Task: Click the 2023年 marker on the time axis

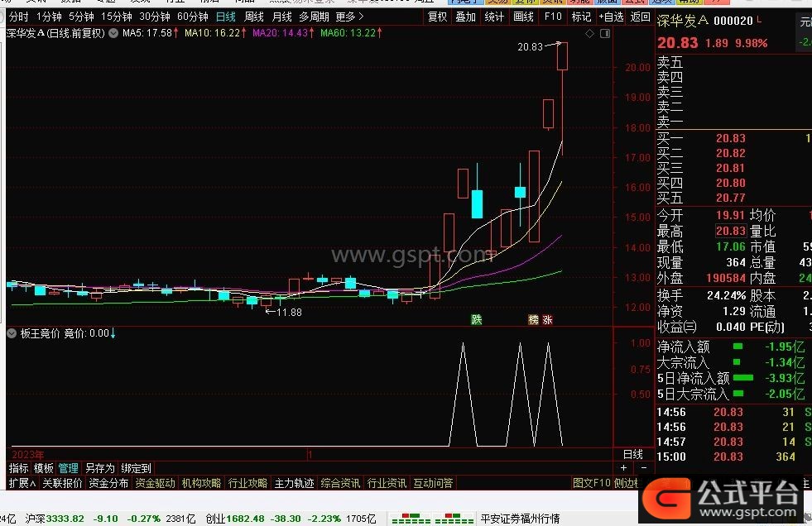Action: pyautogui.click(x=28, y=455)
